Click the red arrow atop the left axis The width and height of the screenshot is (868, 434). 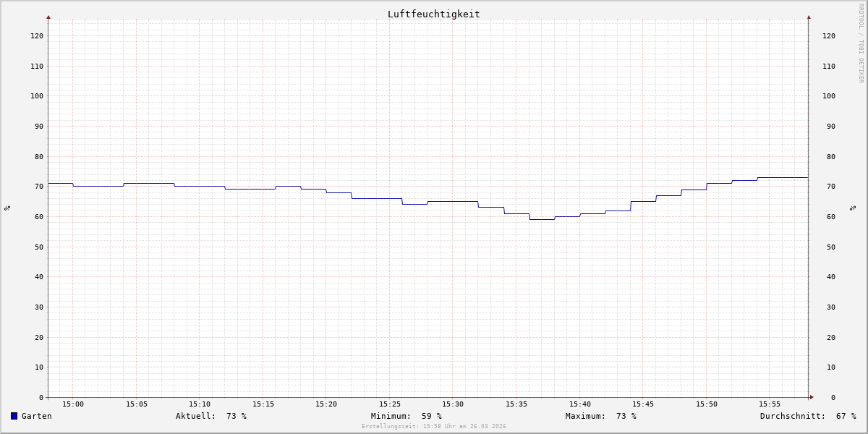click(48, 17)
